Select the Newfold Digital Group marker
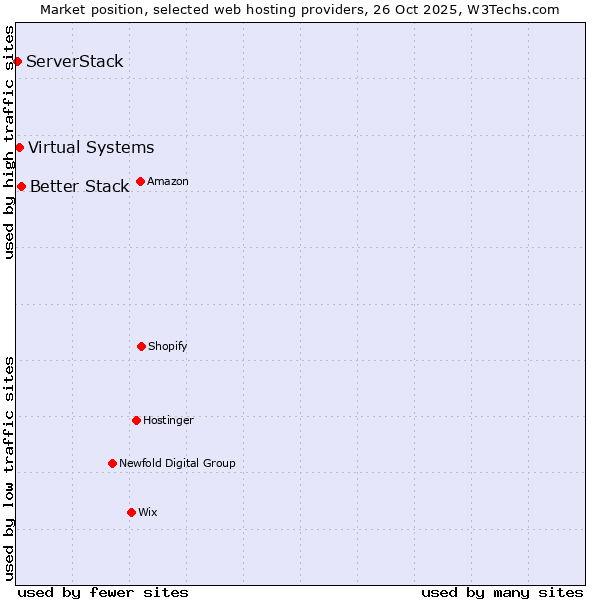Image resolution: width=600 pixels, height=600 pixels. tap(112, 464)
